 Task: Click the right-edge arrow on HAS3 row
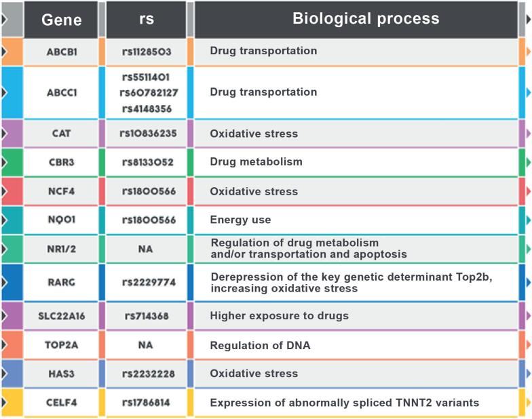point(528,374)
